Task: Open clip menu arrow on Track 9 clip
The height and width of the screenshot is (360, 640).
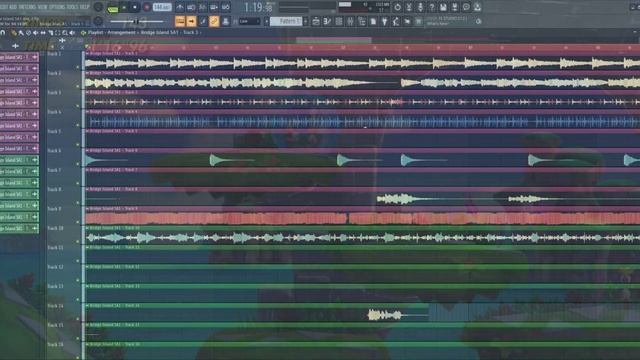Action: coord(87,209)
